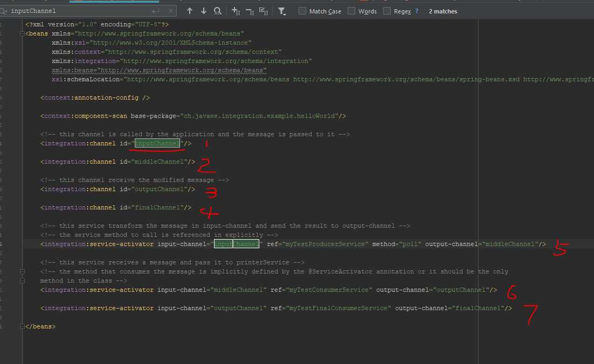Image resolution: width=594 pixels, height=364 pixels.
Task: Enable the Match Case checkbox
Action: pyautogui.click(x=302, y=11)
